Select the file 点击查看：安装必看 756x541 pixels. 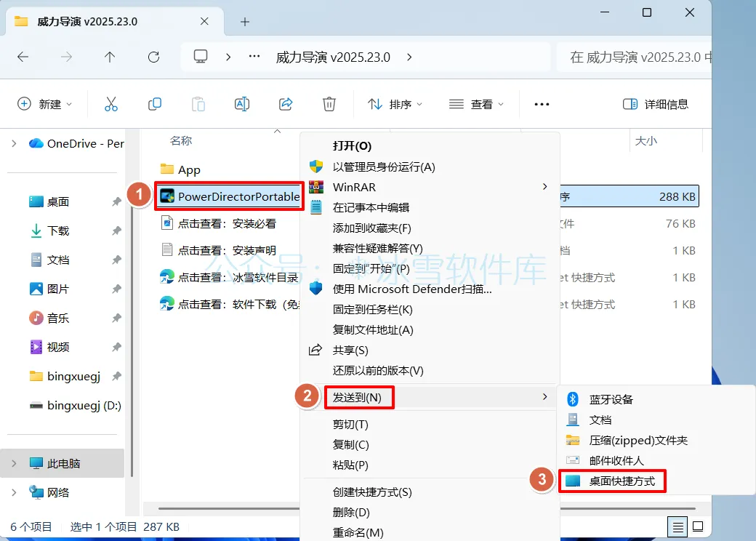[218, 223]
